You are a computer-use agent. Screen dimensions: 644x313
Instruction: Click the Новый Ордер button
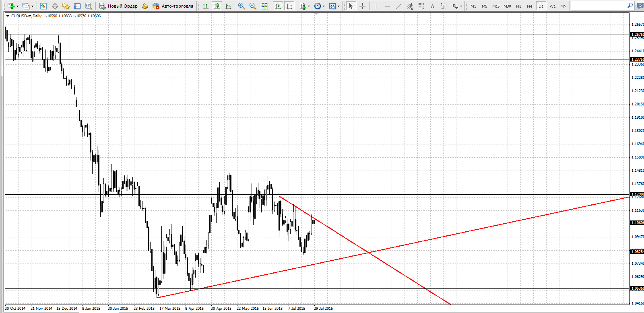[119, 6]
